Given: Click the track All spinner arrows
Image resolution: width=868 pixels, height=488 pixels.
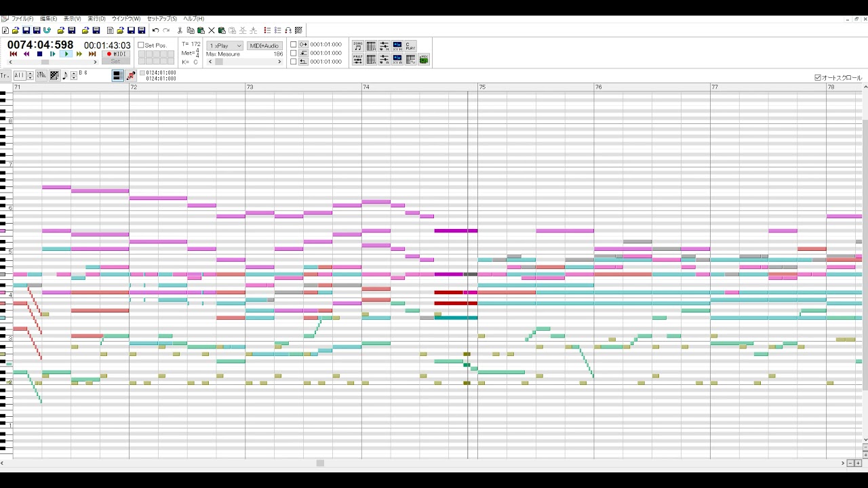Looking at the screenshot, I should coord(31,75).
